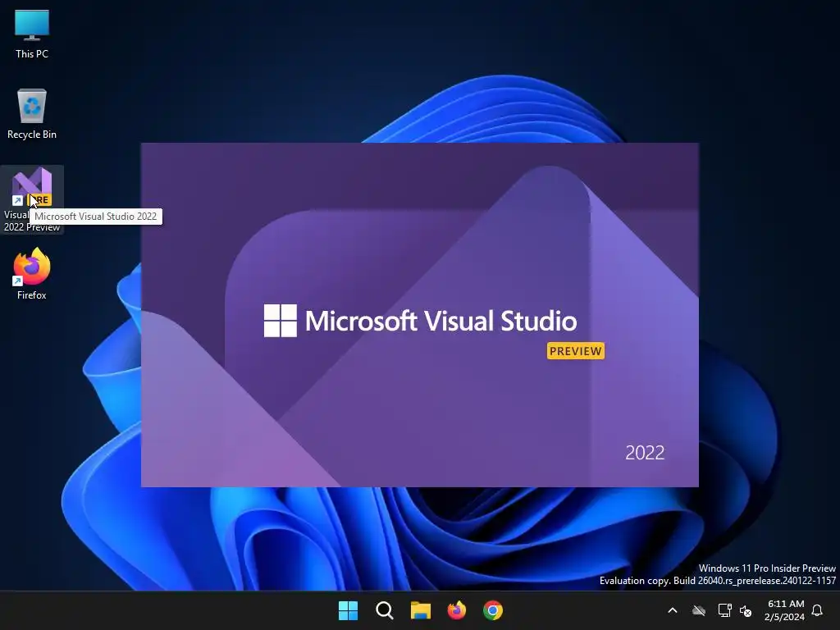Click the OneDrive cloud tray icon

pyautogui.click(x=699, y=610)
